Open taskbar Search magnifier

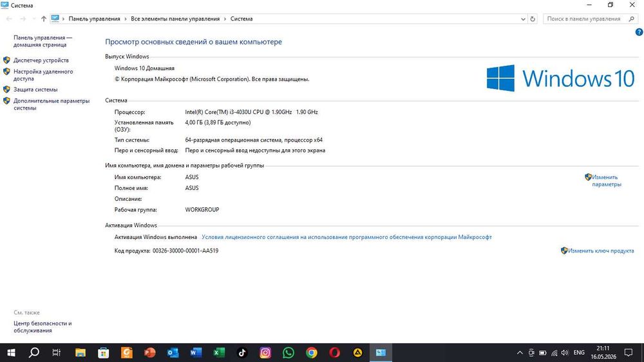[34, 352]
